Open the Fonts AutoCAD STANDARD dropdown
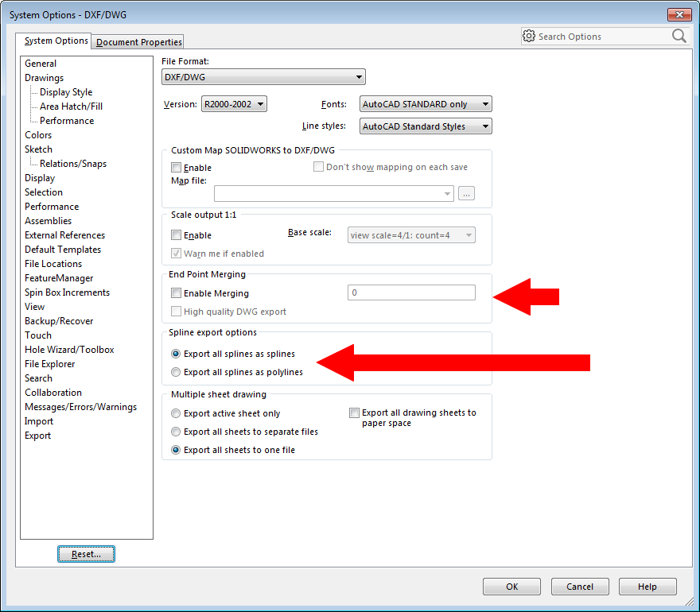The width and height of the screenshot is (700, 612). coord(425,104)
